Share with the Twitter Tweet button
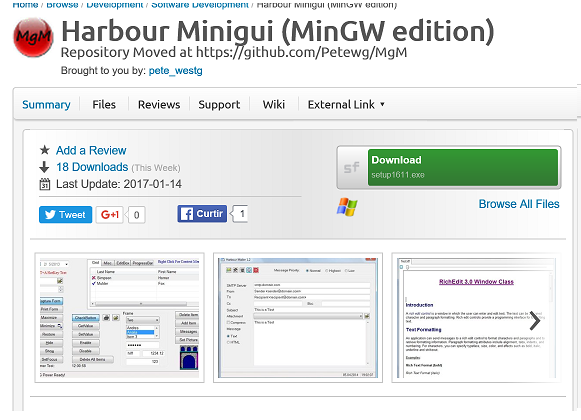581x420 pixels. point(66,215)
